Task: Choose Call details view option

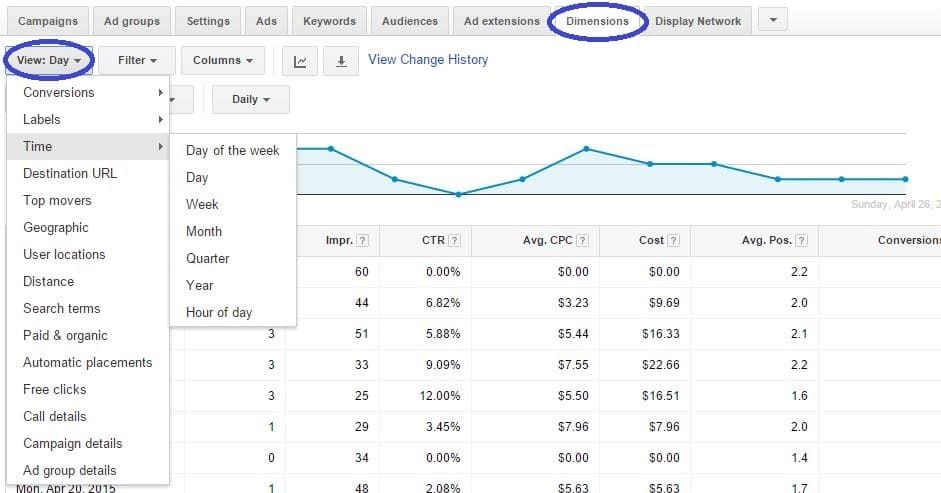Action: pyautogui.click(x=88, y=417)
